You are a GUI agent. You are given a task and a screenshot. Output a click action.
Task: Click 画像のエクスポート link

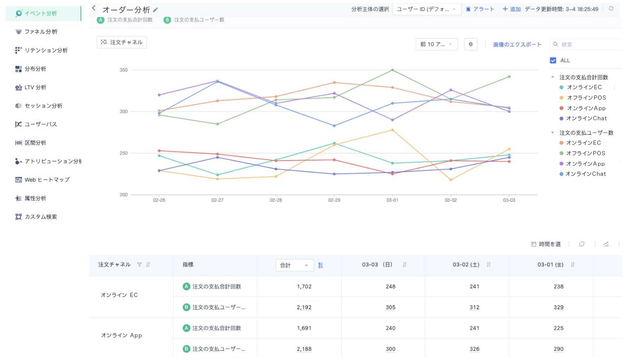tap(517, 45)
